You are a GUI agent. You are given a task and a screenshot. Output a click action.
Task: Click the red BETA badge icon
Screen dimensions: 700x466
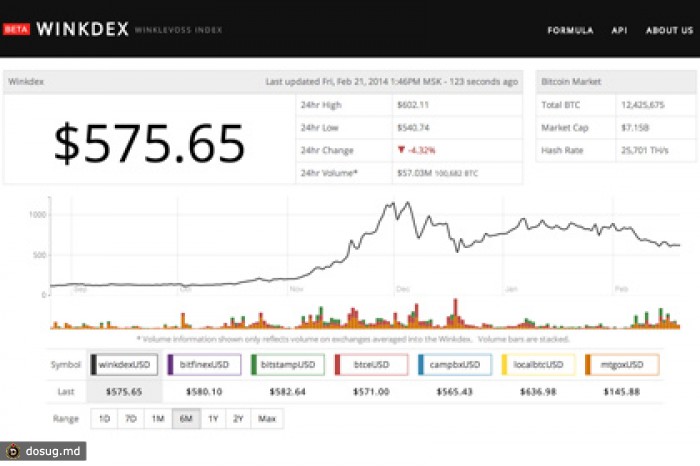click(x=16, y=29)
